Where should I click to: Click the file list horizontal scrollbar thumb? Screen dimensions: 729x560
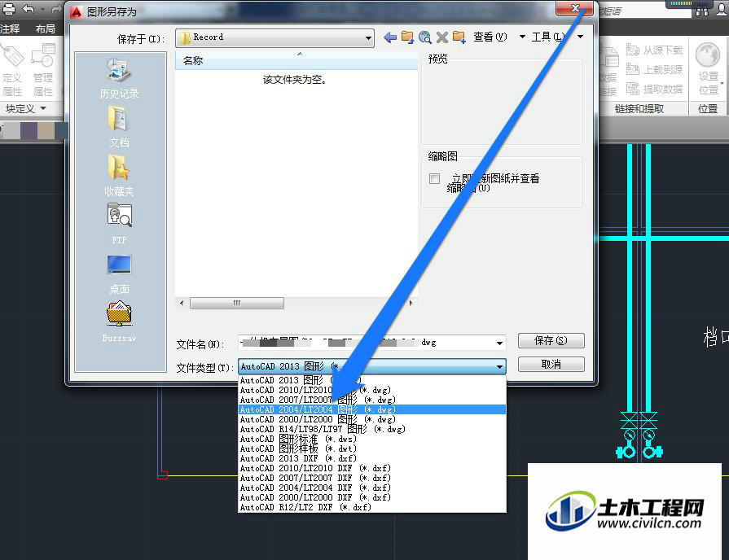(237, 303)
